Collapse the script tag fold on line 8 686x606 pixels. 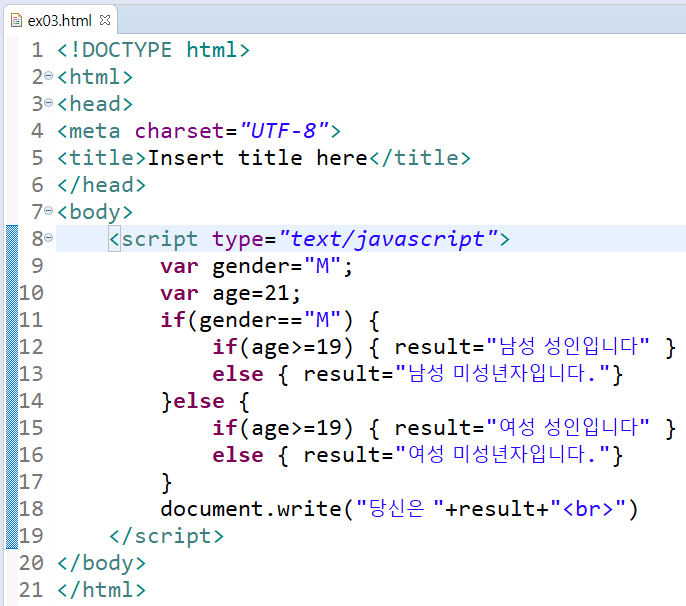click(x=49, y=238)
